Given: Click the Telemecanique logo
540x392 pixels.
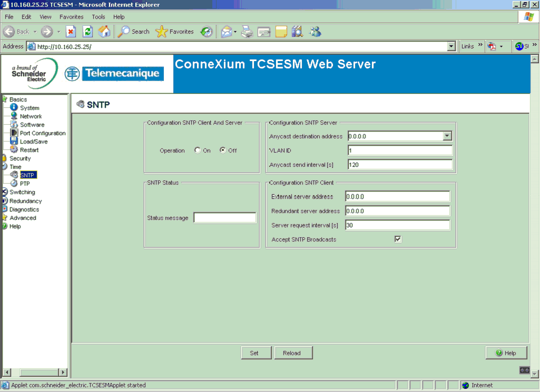Looking at the screenshot, I should 114,74.
